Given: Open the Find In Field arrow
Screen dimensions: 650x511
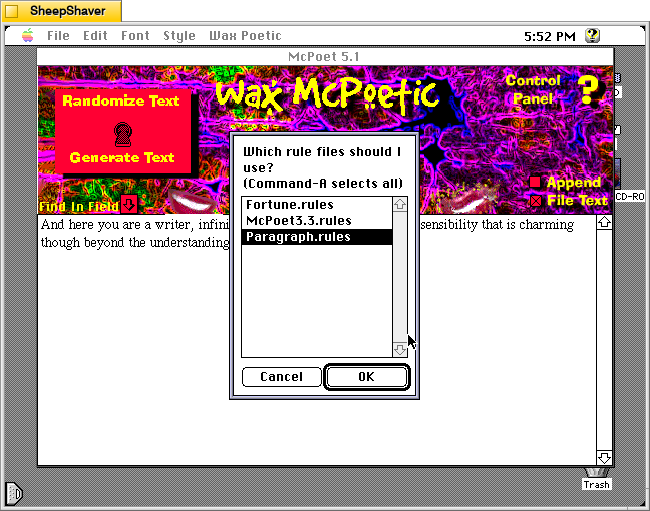Looking at the screenshot, I should 129,205.
